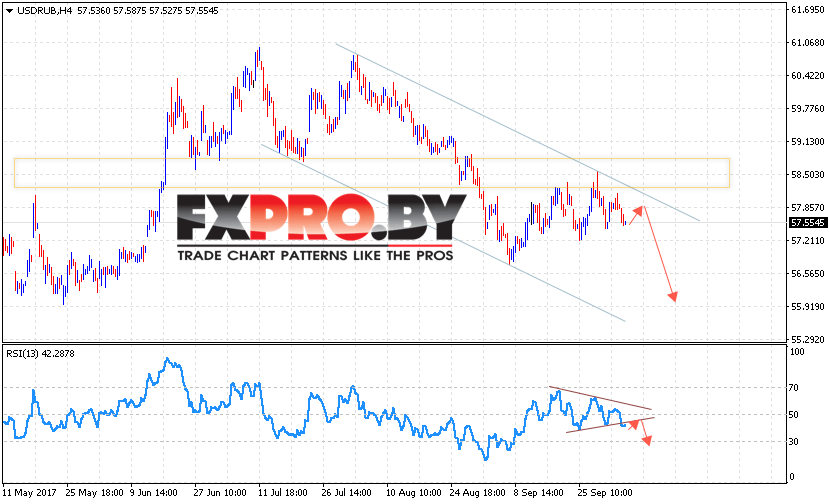Click the RSI scale value 30
Image resolution: width=829 pixels, height=504 pixels.
tap(794, 442)
